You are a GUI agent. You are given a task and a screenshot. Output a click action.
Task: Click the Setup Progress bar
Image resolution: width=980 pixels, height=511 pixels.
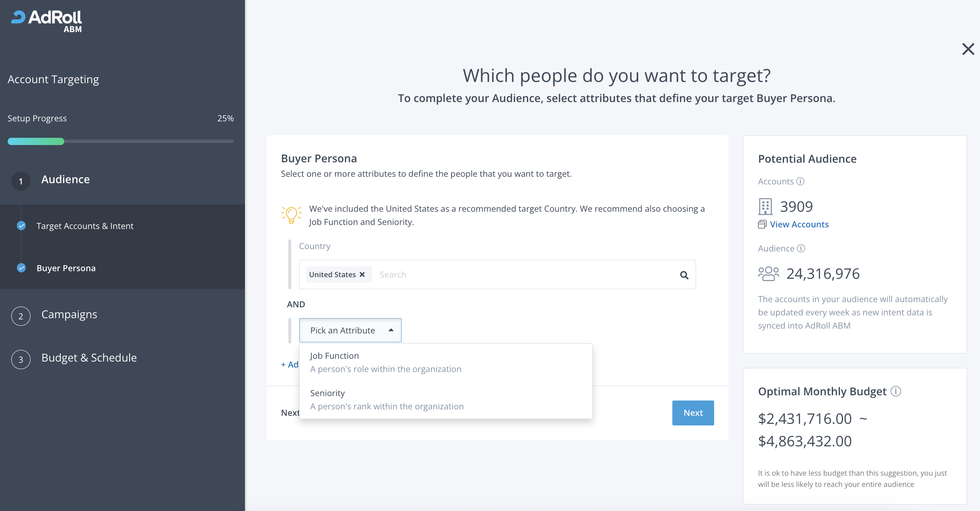120,141
